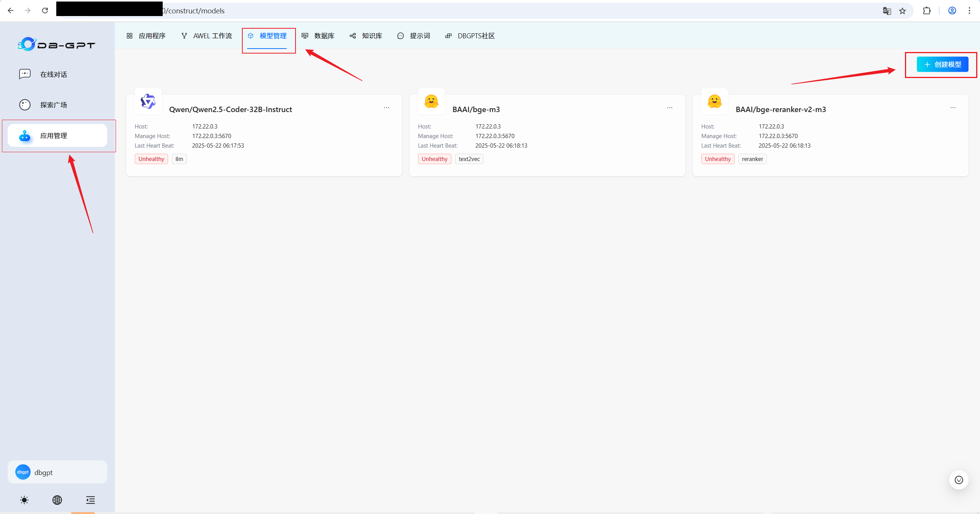980x514 pixels.
Task: Go to AWEL 工作流 tab
Action: tap(207, 36)
